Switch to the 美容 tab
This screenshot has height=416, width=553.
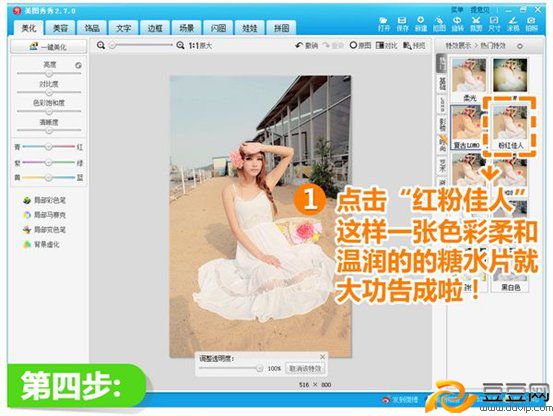pos(60,28)
